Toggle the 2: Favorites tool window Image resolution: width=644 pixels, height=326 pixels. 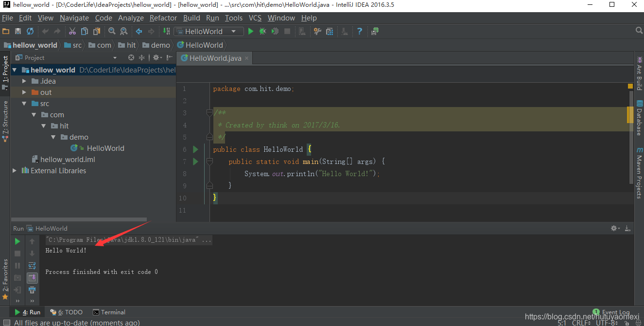point(5,279)
